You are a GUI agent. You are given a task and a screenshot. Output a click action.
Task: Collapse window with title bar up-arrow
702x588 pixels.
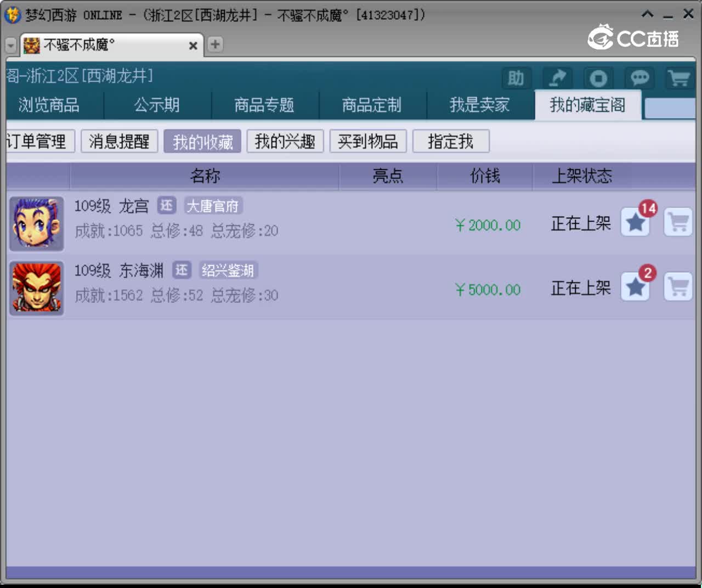click(x=648, y=14)
